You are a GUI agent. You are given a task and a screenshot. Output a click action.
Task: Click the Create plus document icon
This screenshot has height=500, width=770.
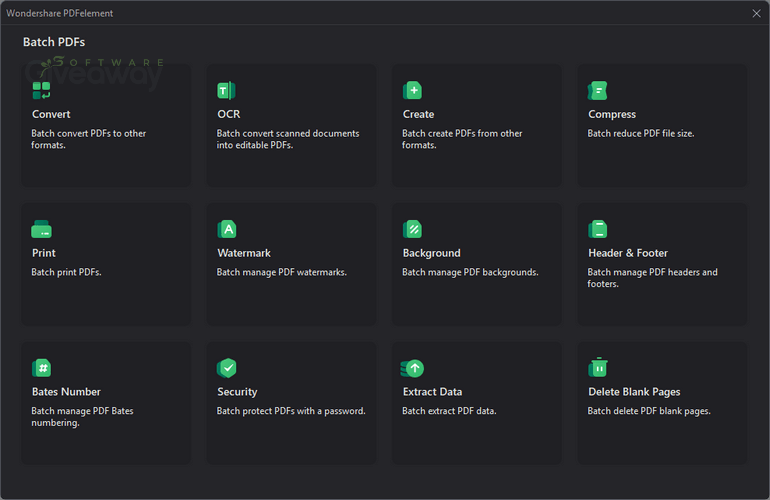(x=412, y=90)
